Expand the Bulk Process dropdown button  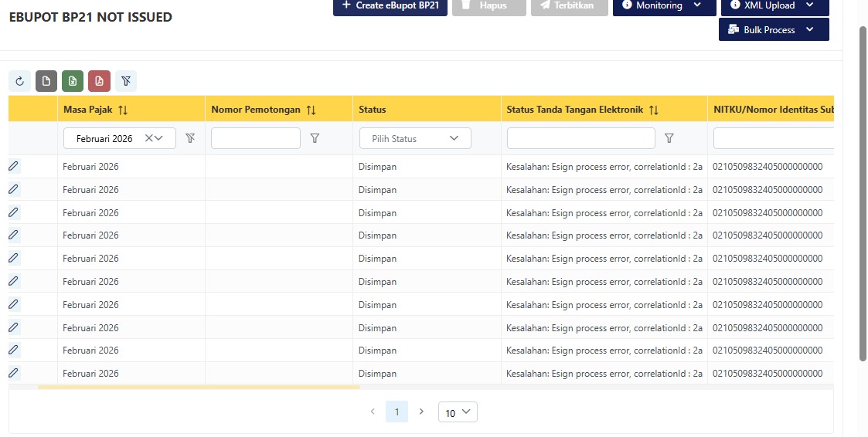pos(774,29)
